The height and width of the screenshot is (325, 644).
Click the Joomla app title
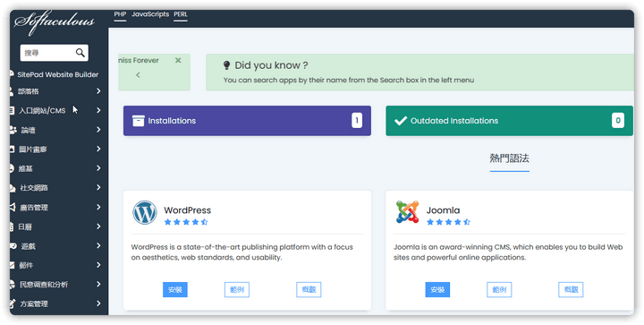tap(443, 210)
